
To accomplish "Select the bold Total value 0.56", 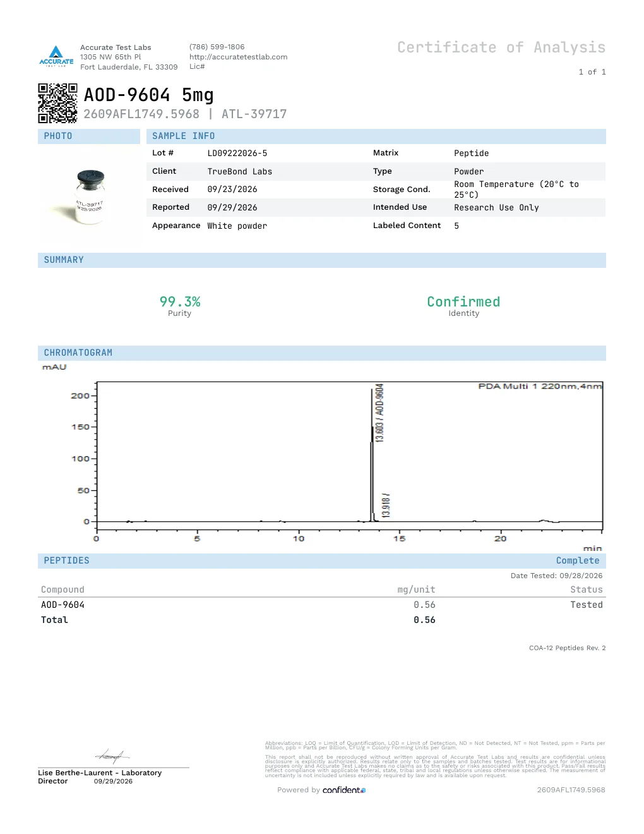I will 424,620.
